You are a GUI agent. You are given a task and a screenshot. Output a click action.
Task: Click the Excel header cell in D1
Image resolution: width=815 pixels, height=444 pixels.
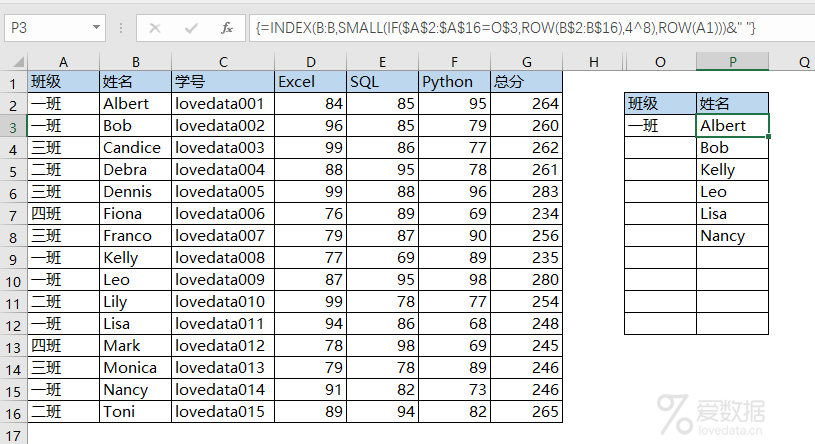(311, 82)
